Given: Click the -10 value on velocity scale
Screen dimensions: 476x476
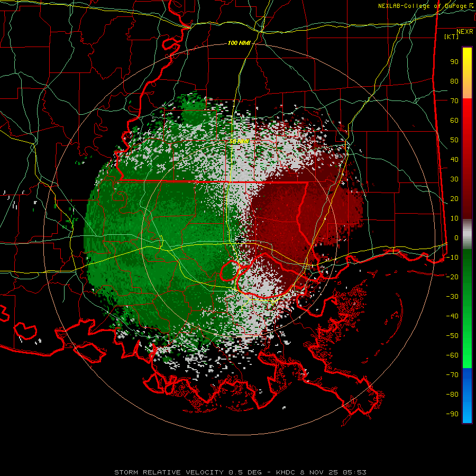Looking at the screenshot, I should (x=452, y=258).
